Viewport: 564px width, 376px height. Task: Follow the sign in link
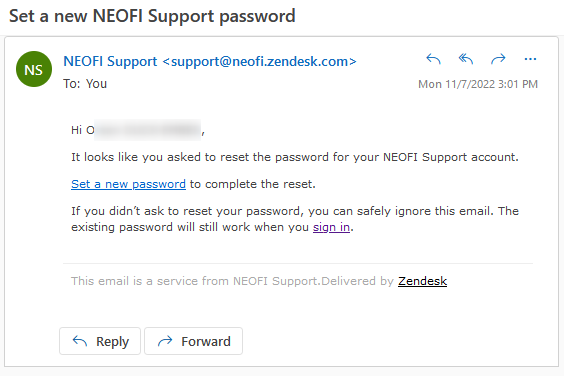point(331,227)
